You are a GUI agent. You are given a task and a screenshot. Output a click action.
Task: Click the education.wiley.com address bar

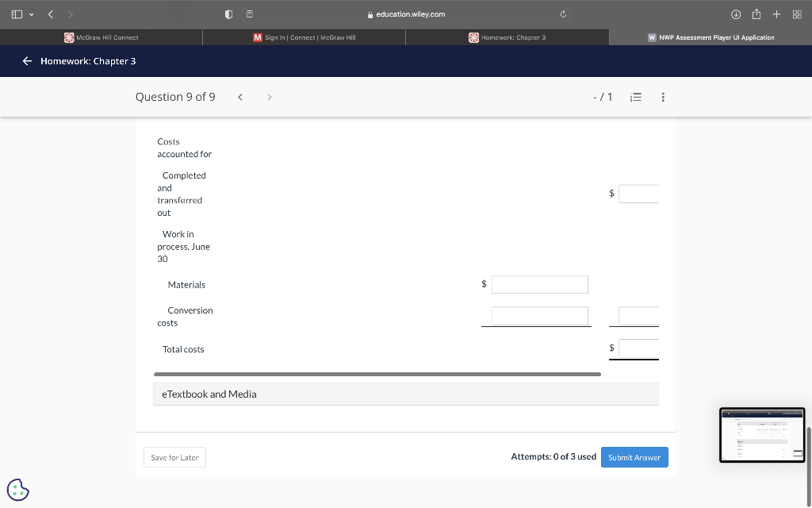(x=406, y=14)
